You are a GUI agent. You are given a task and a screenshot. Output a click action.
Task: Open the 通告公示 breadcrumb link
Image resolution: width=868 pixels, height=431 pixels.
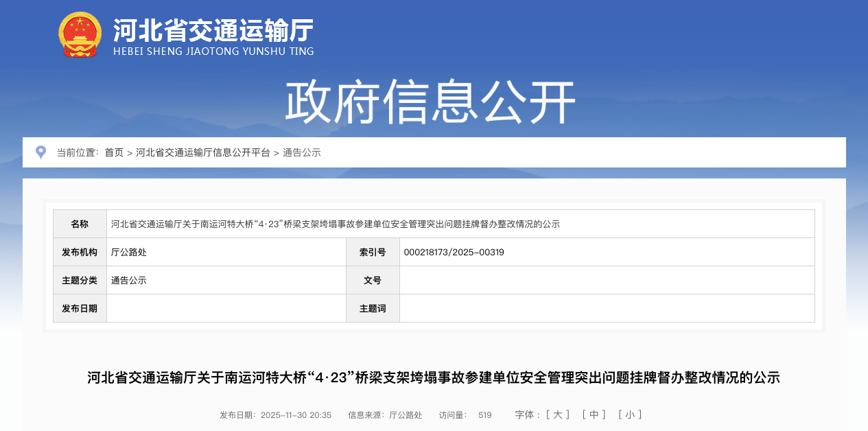302,152
